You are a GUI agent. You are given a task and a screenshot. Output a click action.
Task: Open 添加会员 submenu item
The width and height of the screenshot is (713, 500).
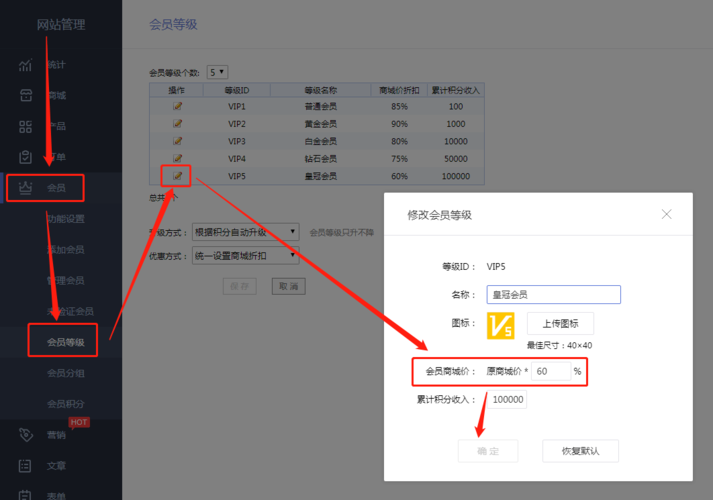(x=66, y=250)
